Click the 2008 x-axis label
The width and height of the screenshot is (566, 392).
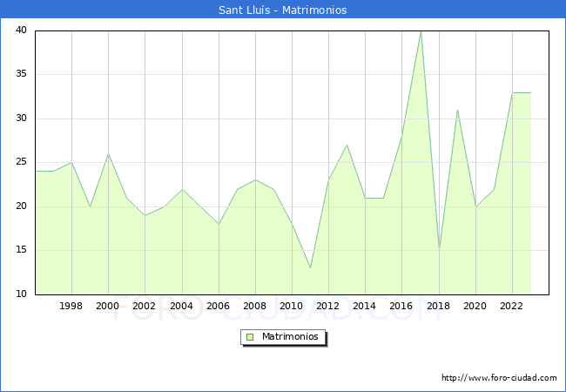tap(255, 307)
